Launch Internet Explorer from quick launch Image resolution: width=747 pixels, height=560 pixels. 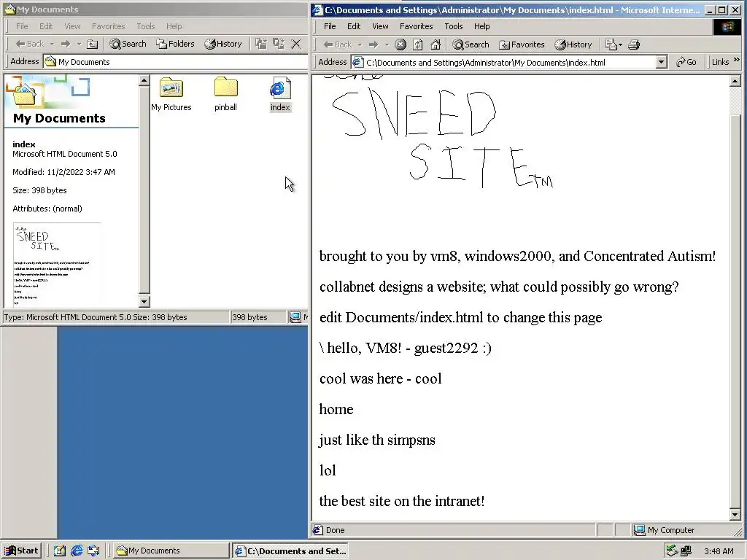77,551
